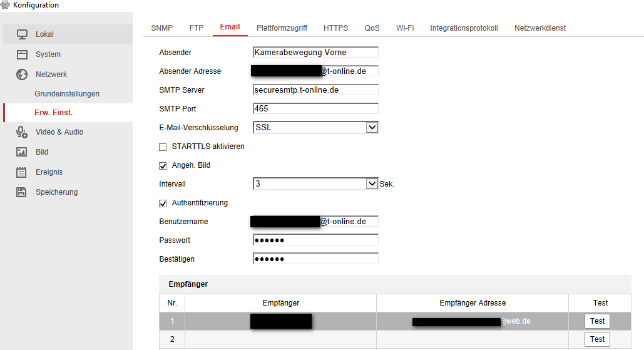Enable the STARTTLS aktivieren checkbox
The width and height of the screenshot is (644, 350).
(163, 147)
